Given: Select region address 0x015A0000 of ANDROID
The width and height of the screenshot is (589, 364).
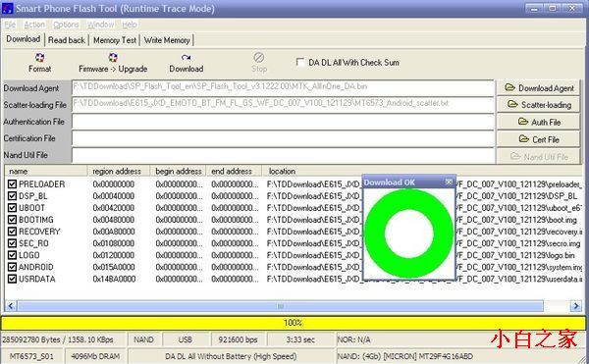Looking at the screenshot, I should click(114, 267).
